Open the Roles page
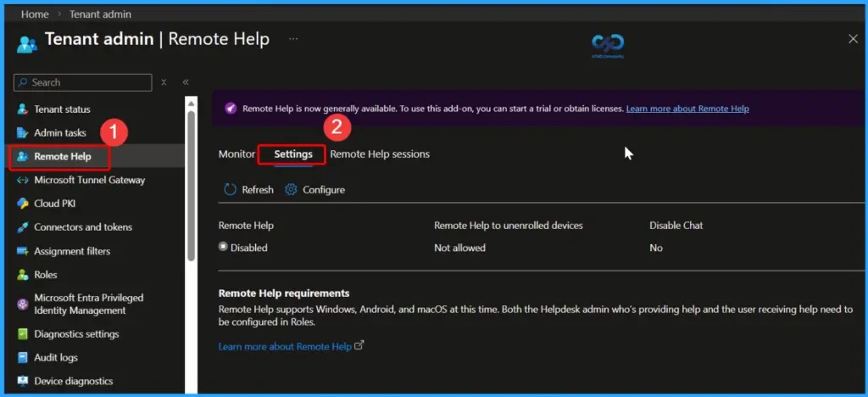This screenshot has width=868, height=397. click(46, 275)
